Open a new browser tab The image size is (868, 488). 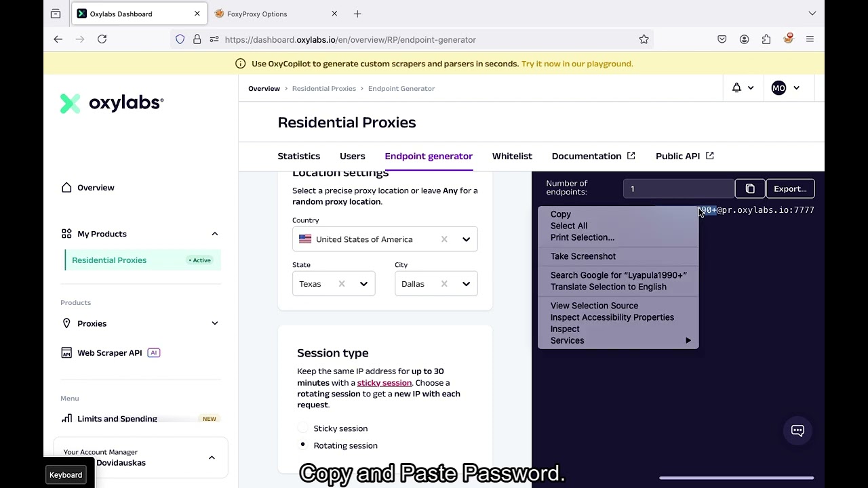(x=357, y=14)
